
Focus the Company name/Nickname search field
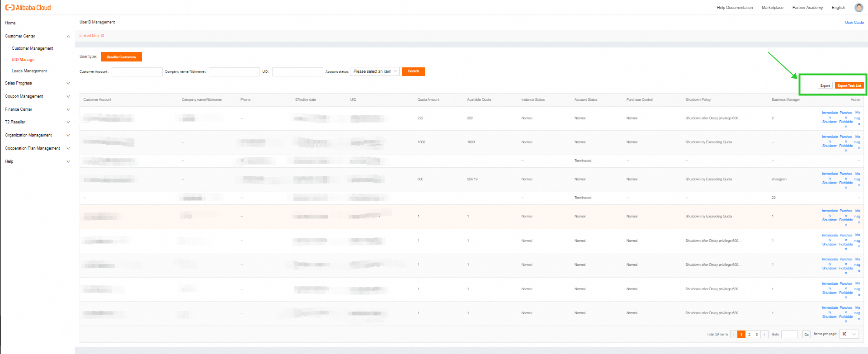234,72
